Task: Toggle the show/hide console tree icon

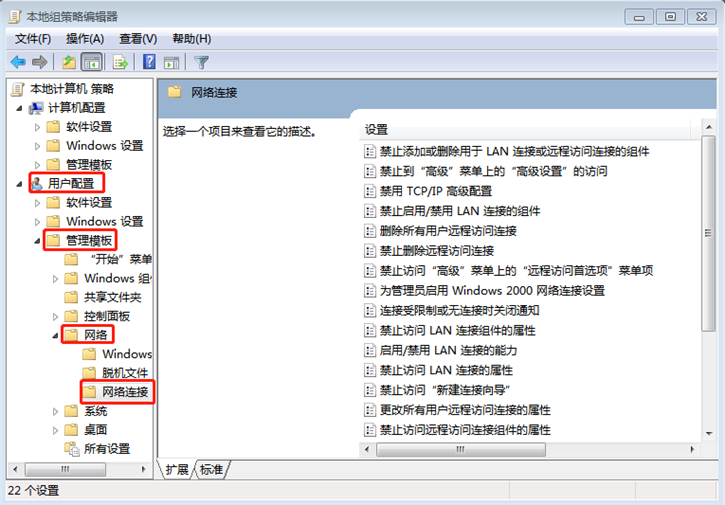Action: pos(91,62)
